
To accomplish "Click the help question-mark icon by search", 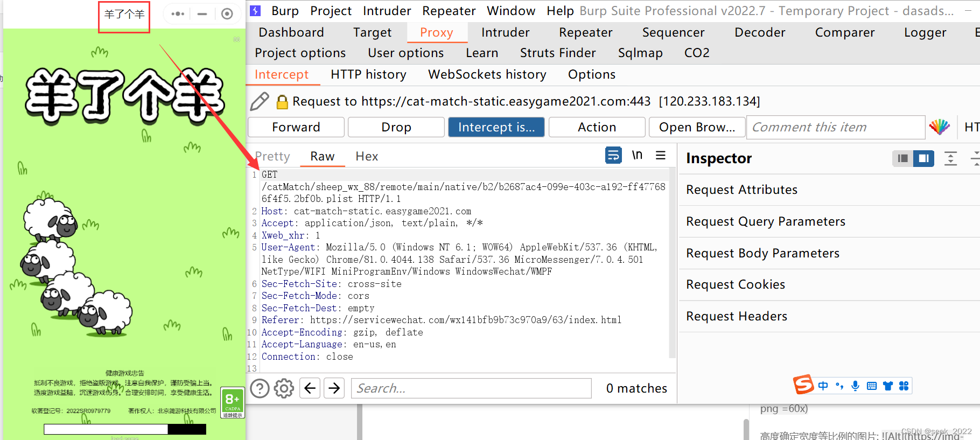I will click(260, 388).
